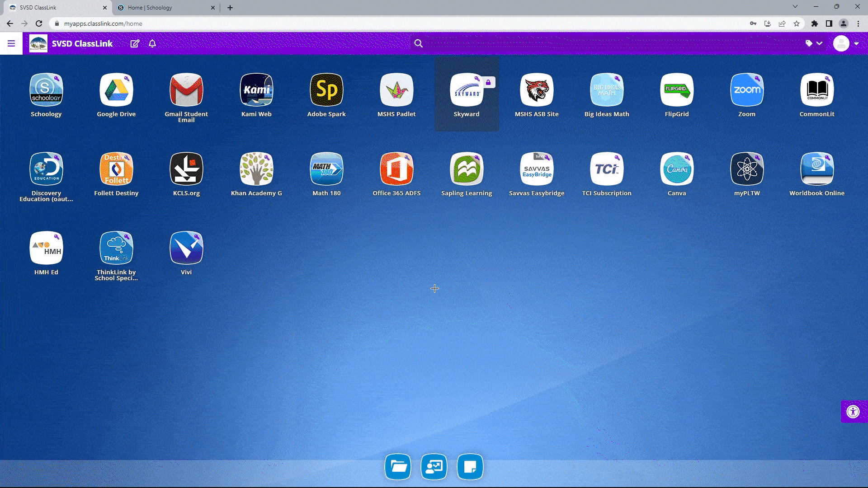
Task: Open tab search chevron
Action: click(x=795, y=7)
